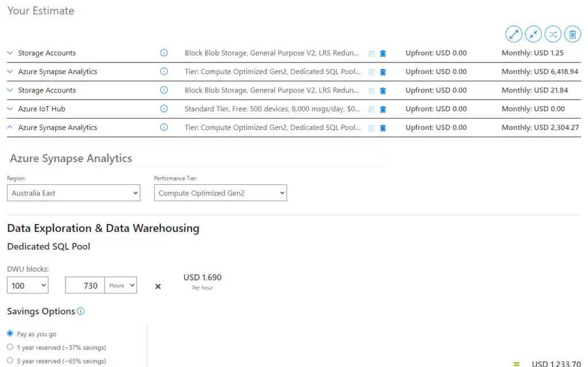The image size is (588, 367).
Task: Open the Performance Tier dropdown
Action: [220, 193]
